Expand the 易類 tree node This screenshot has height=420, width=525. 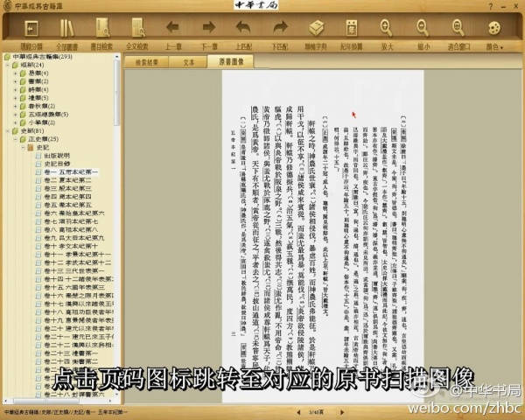15,73
